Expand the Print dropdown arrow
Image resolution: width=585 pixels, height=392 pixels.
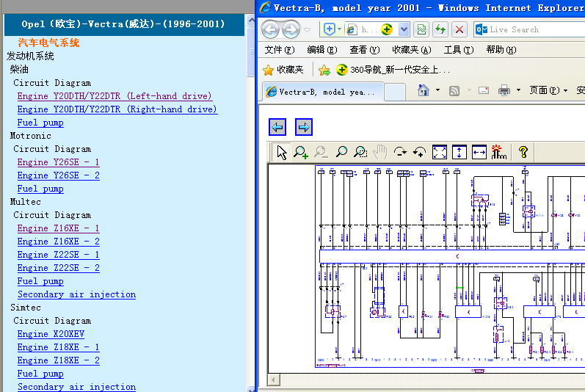point(519,90)
